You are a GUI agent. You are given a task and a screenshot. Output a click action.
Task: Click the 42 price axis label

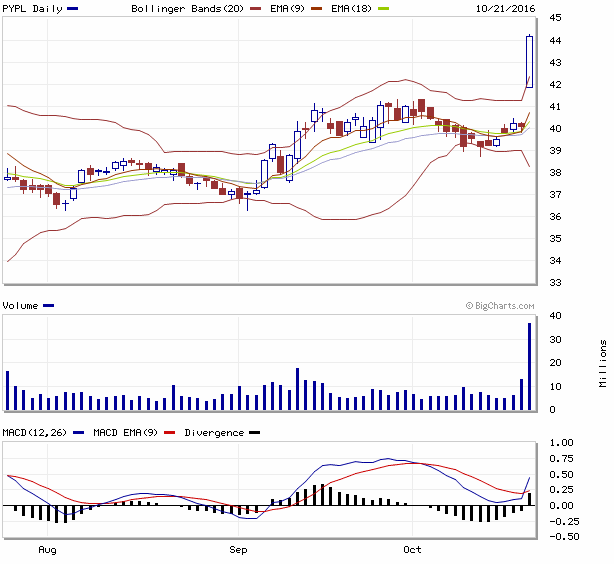point(555,85)
